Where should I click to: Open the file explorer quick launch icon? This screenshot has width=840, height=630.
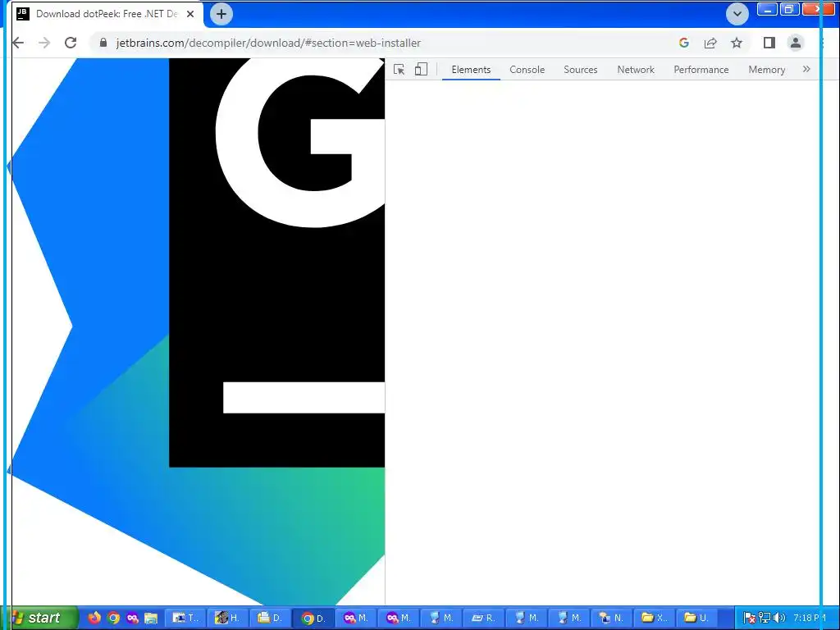(x=151, y=618)
